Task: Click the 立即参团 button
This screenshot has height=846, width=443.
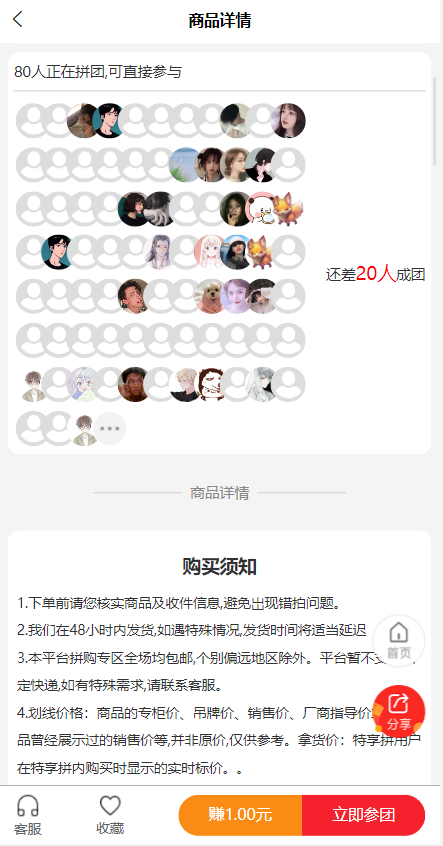Action: point(364,815)
